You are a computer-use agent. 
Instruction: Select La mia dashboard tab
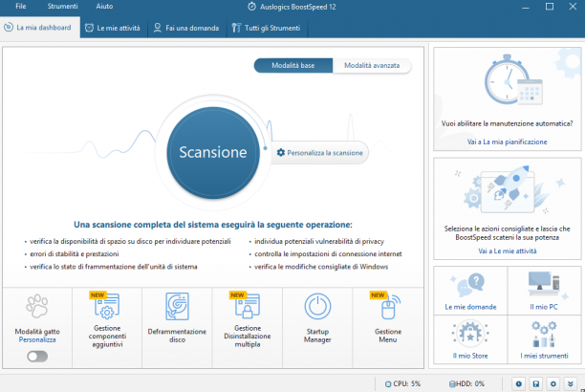pyautogui.click(x=40, y=28)
